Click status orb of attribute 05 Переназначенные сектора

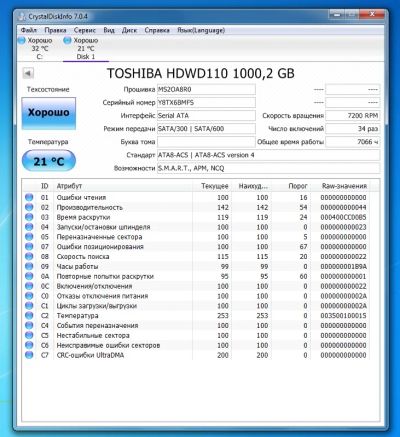pyautogui.click(x=29, y=237)
